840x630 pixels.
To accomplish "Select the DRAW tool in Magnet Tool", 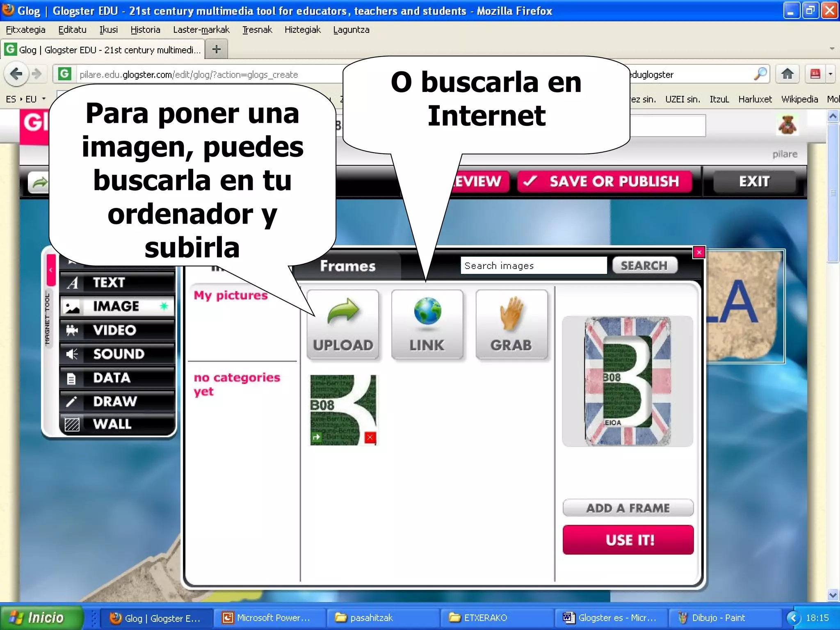I will [117, 401].
